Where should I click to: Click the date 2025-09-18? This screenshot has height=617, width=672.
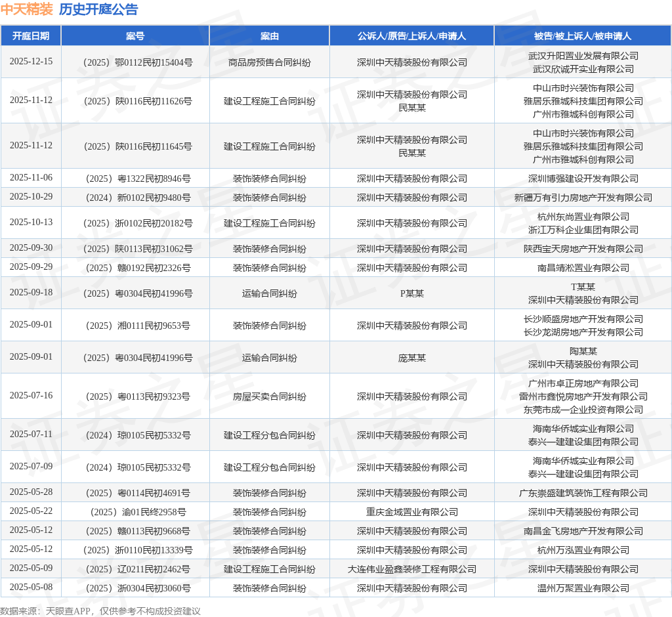31,293
